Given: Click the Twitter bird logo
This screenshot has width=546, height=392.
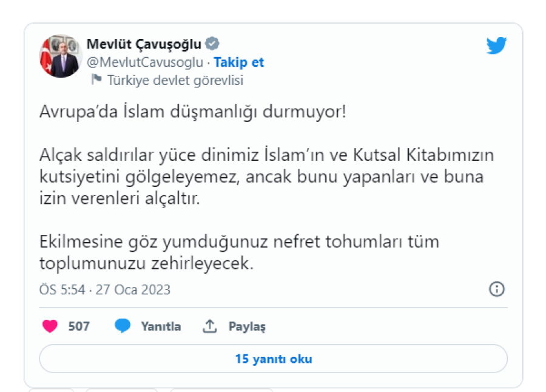Looking at the screenshot, I should 496,46.
